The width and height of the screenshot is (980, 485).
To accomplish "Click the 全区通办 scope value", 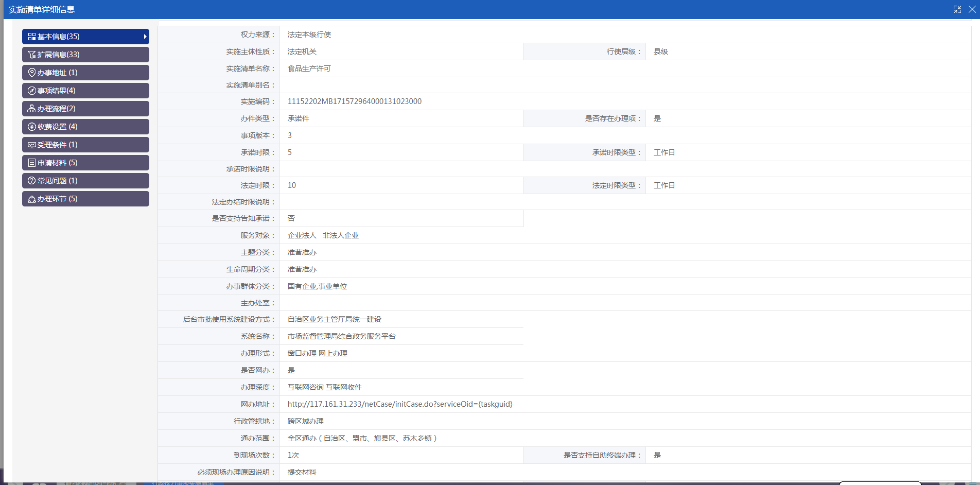I will 362,438.
